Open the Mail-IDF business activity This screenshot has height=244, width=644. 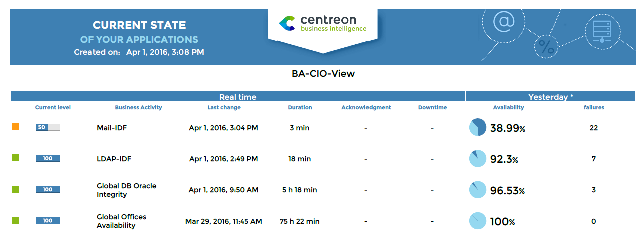coord(112,128)
